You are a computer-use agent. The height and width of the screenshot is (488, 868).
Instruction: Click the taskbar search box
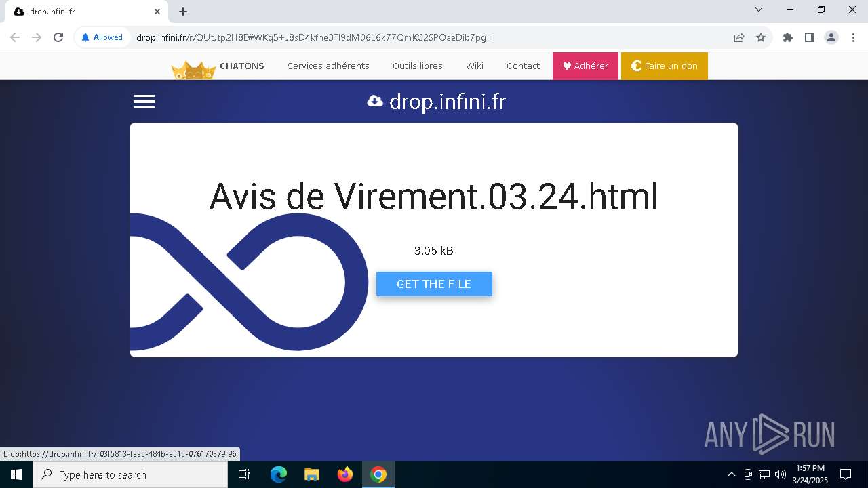130,474
